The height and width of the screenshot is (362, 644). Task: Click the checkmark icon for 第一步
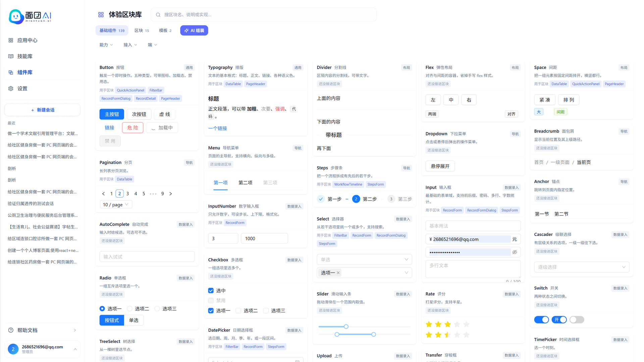pyautogui.click(x=321, y=199)
